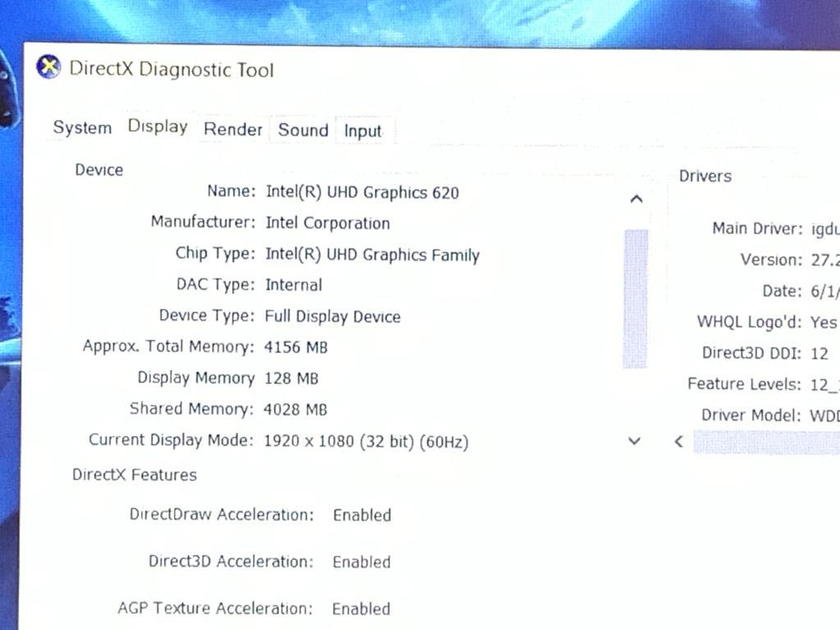Viewport: 840px width, 630px height.
Task: Click the Direct3D DDI value 12
Action: [819, 354]
